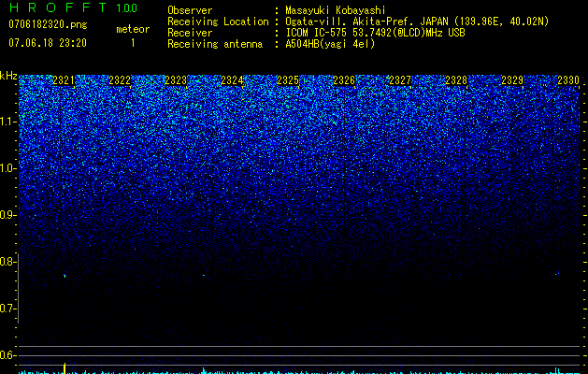Click the yellow detection spike in bottom level graph
This screenshot has width=588, height=374.
(x=65, y=368)
